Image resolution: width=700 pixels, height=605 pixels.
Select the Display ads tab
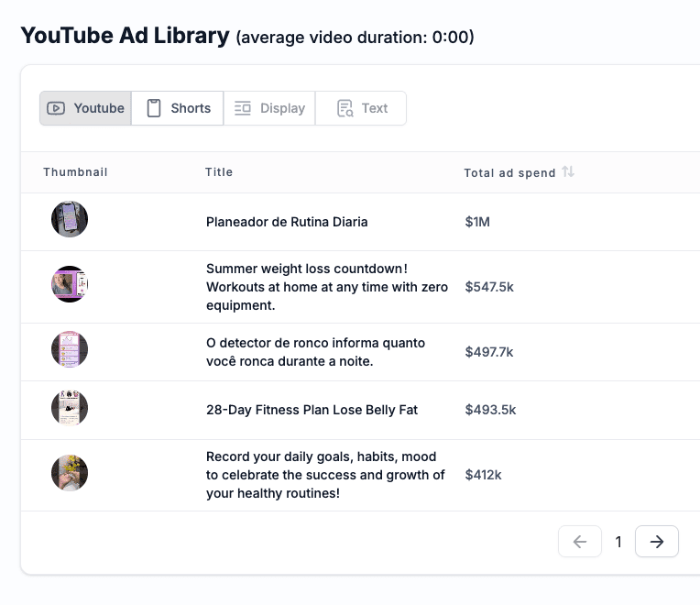coord(269,108)
